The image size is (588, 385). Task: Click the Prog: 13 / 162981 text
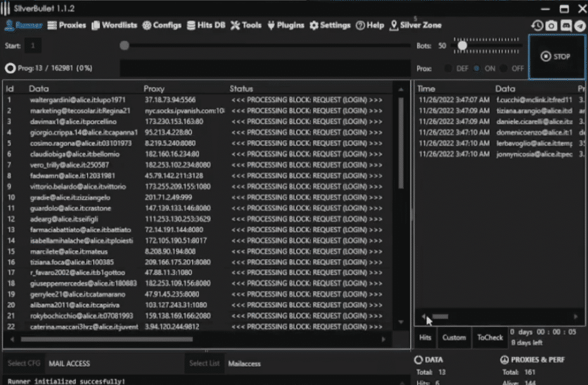pos(55,68)
